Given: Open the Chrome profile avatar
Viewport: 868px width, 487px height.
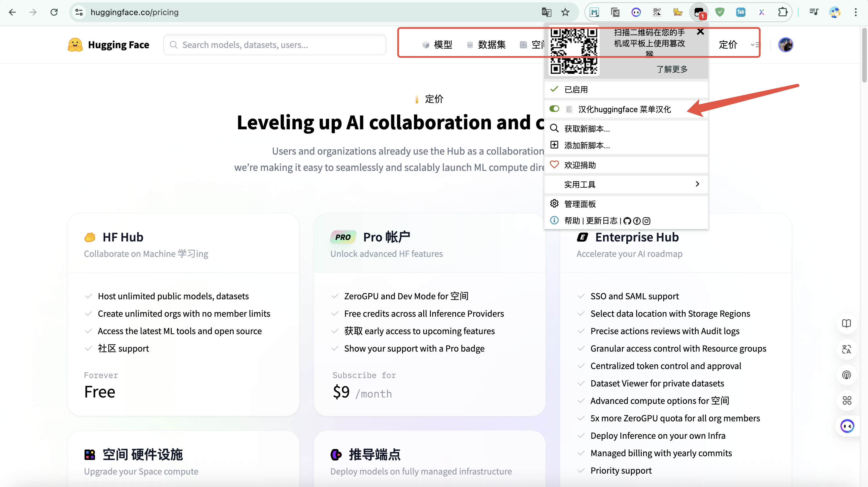Looking at the screenshot, I should [x=835, y=12].
